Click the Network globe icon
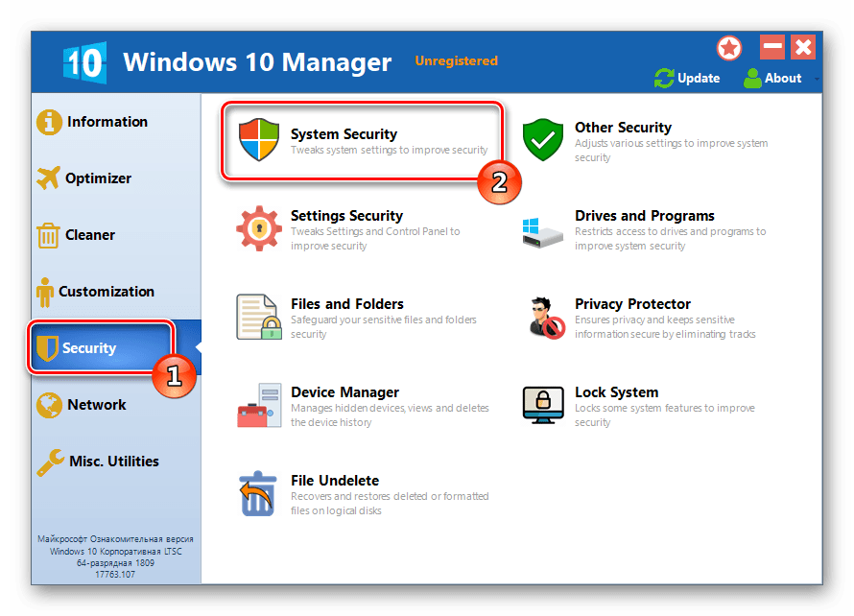Screen dimensions: 854x616 point(50,405)
